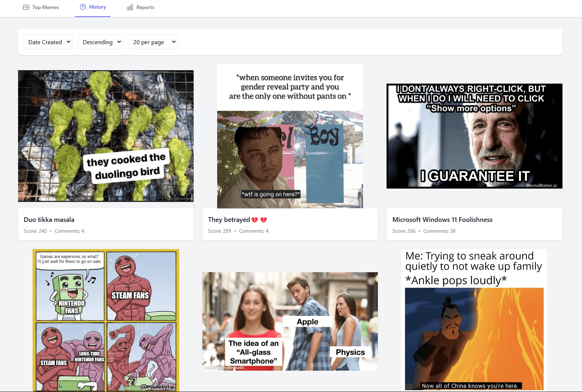582x392 pixels.
Task: Open the Nintendo vs Steam fans comic
Action: click(x=106, y=320)
